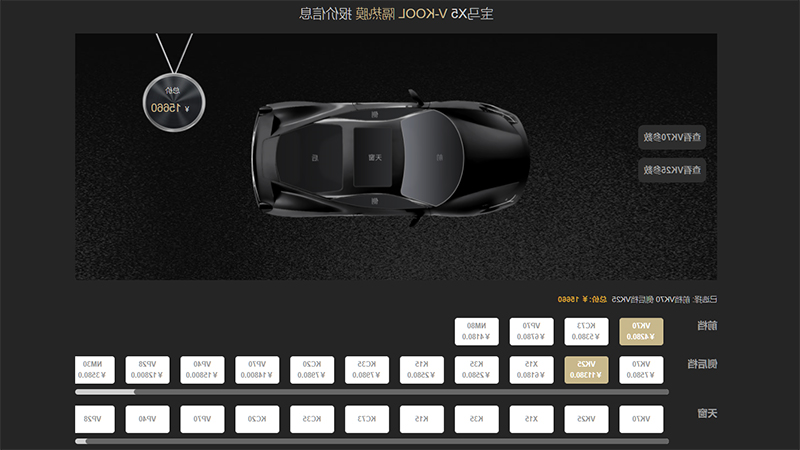Pick side-rear VP40 ¥15800 tile
Image resolution: width=800 pixels, height=450 pixels.
pos(202,370)
